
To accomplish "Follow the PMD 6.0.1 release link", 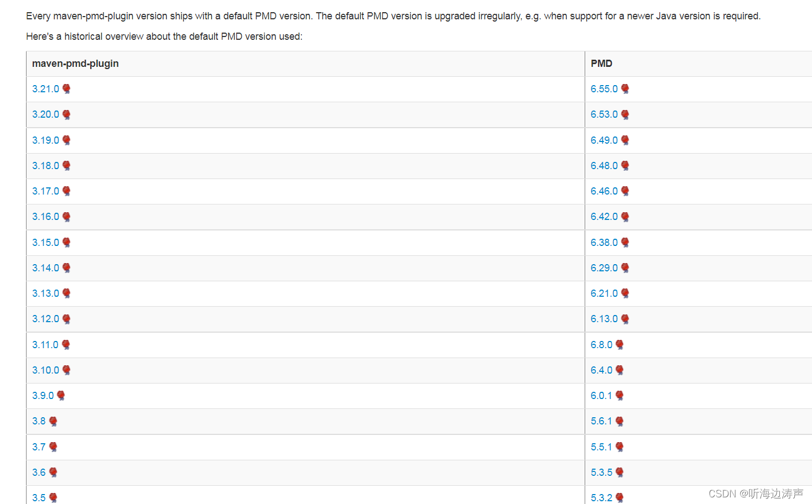I will (x=601, y=396).
